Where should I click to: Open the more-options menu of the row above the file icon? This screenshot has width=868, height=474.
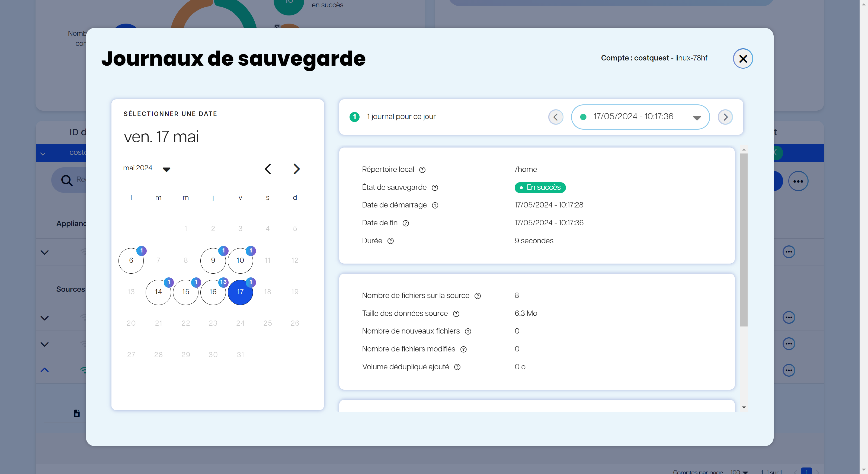[789, 370]
